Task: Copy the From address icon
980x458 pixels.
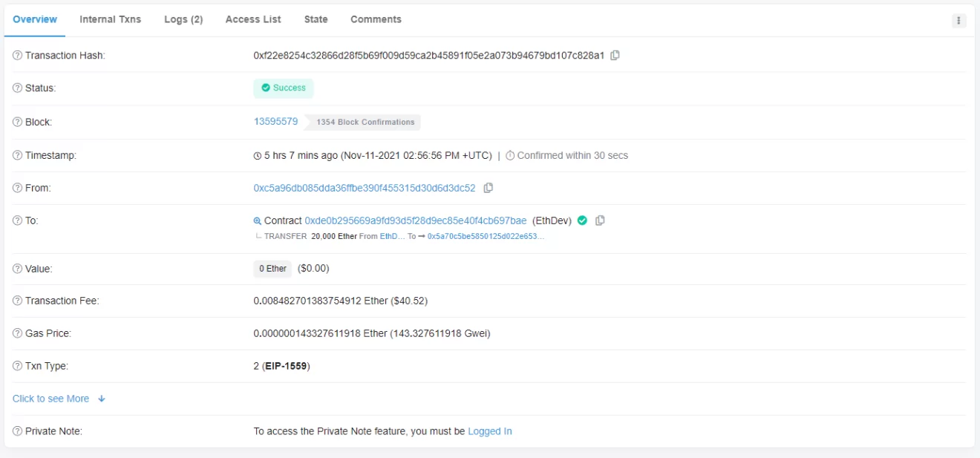Action: point(488,189)
